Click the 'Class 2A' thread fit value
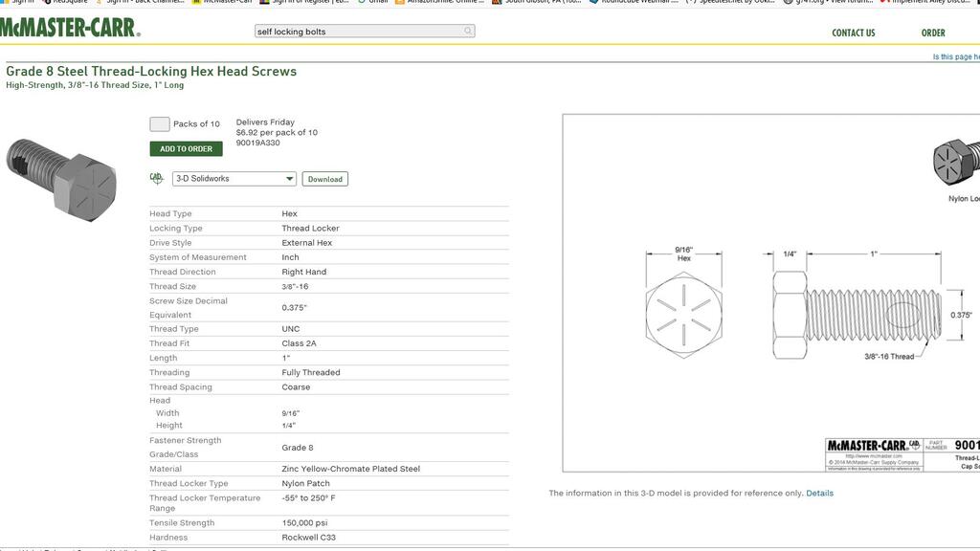Screen dimensions: 980x551 299,343
